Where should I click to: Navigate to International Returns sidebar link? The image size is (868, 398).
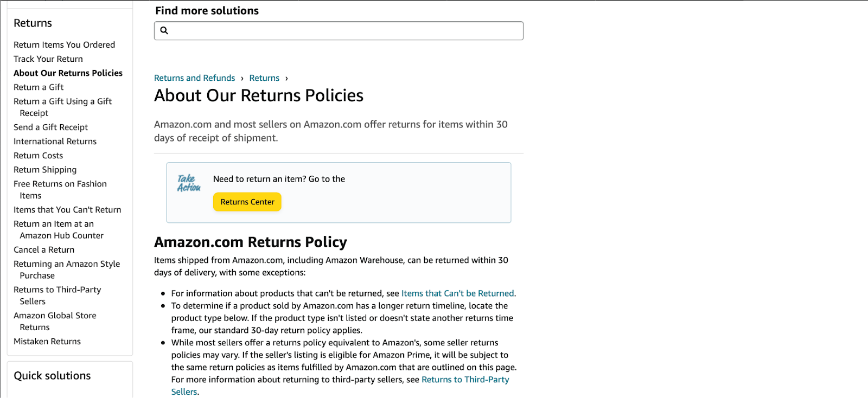55,142
